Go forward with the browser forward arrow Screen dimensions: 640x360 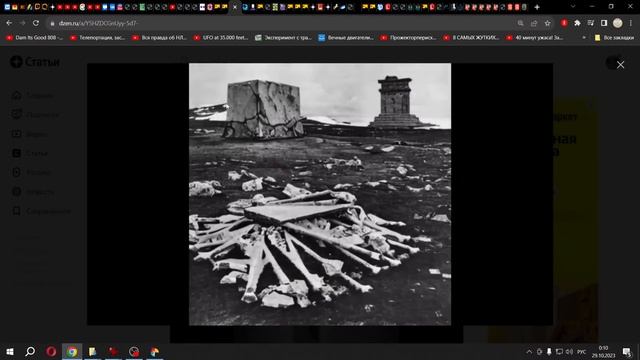click(x=22, y=23)
